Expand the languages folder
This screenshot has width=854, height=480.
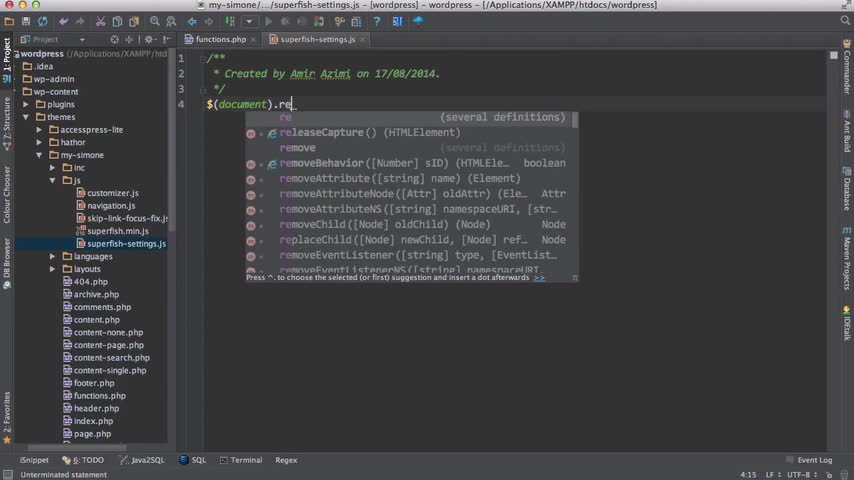pos(53,256)
